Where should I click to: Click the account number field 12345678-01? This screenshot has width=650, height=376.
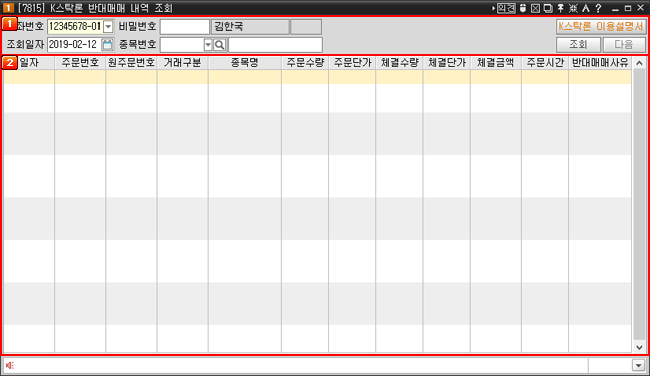click(75, 27)
